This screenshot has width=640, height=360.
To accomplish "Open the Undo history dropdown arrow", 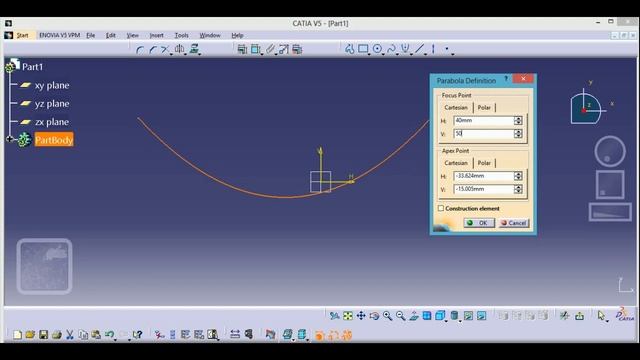I will (x=116, y=340).
